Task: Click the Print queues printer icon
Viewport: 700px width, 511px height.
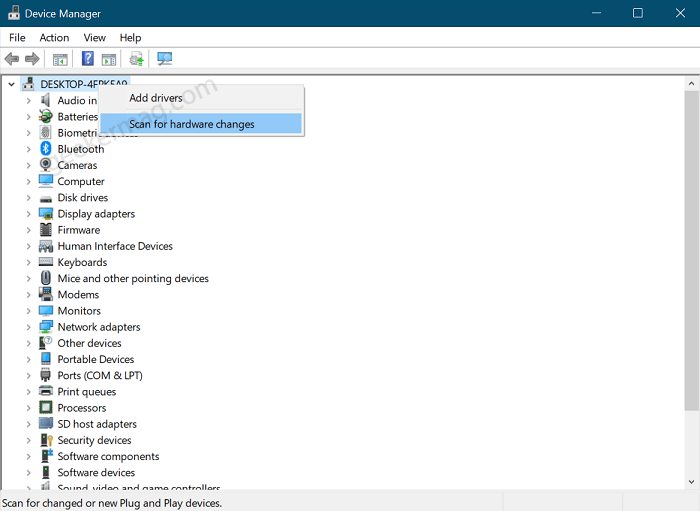Action: (x=46, y=391)
